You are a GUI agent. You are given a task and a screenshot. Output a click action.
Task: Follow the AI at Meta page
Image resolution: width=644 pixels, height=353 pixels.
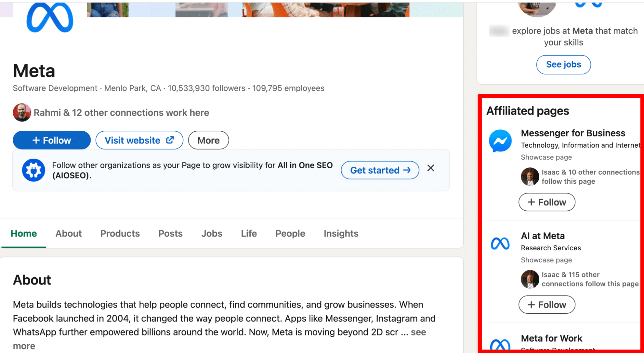click(547, 305)
